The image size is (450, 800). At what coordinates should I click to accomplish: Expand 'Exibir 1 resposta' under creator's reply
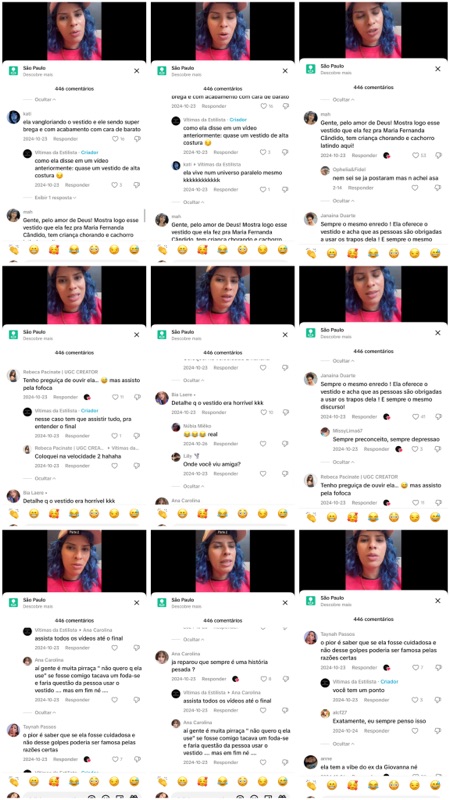(x=55, y=197)
